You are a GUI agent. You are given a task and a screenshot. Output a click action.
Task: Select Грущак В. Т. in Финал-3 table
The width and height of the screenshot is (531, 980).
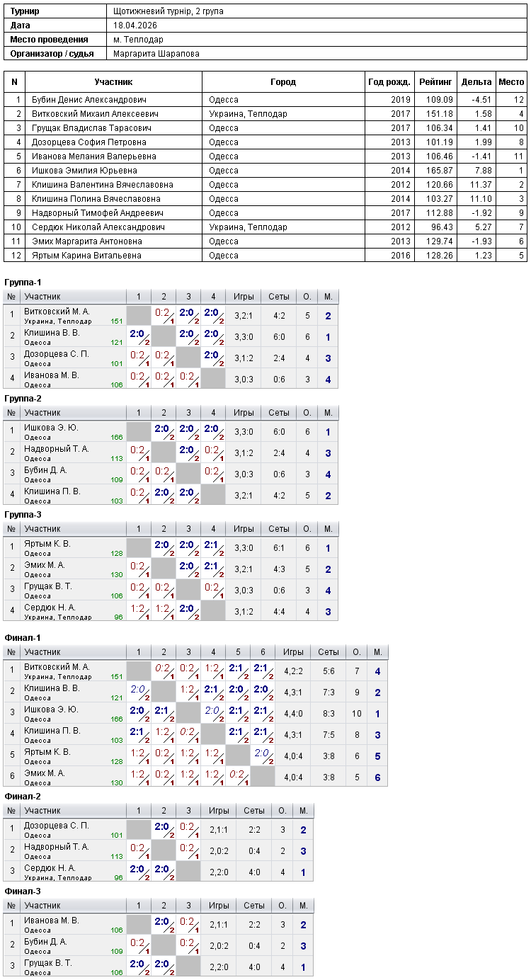[x=48, y=962]
